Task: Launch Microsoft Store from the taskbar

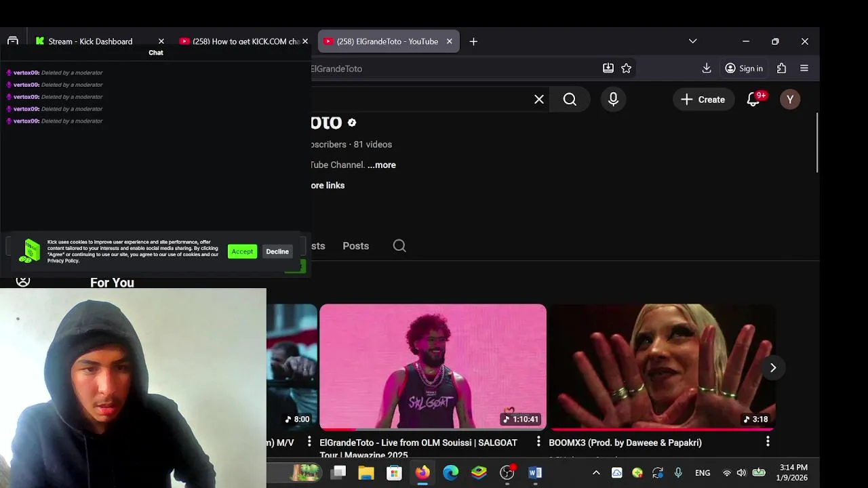Action: (x=394, y=472)
